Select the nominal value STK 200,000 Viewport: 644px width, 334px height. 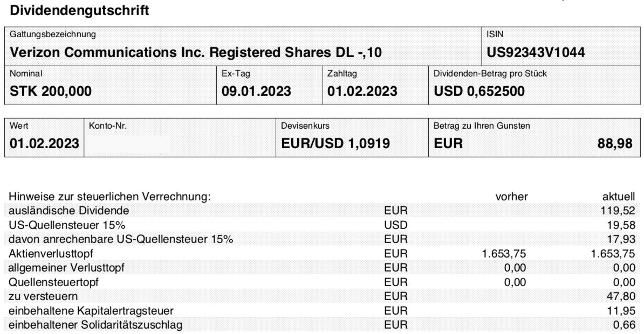click(x=51, y=91)
